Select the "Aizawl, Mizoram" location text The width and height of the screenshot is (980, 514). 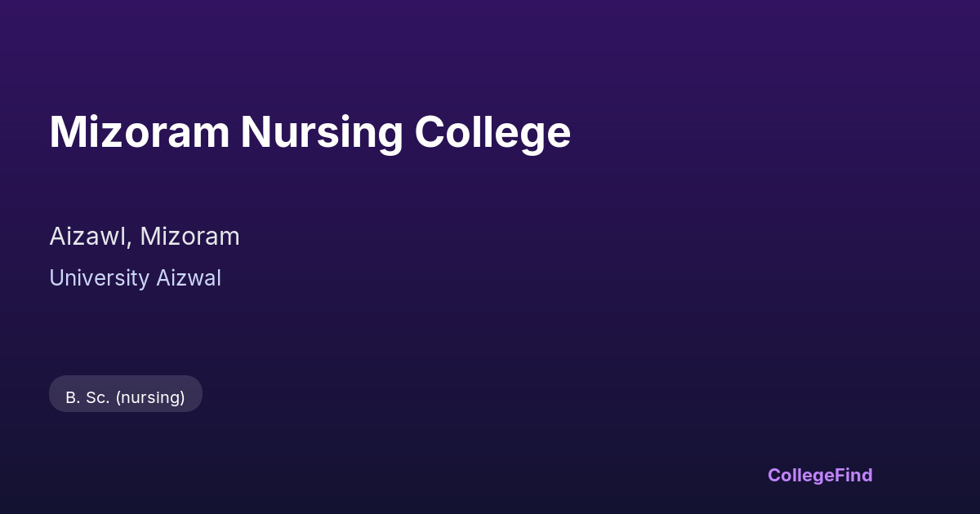145,237
